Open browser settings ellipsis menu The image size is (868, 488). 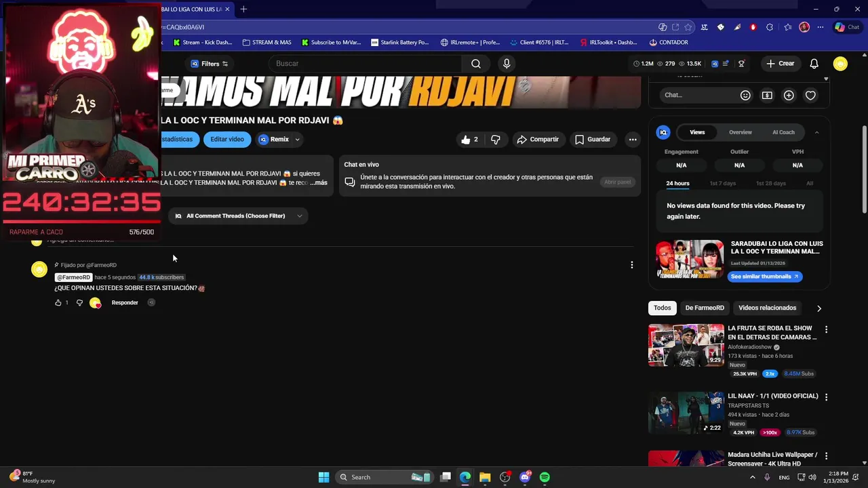tap(821, 27)
